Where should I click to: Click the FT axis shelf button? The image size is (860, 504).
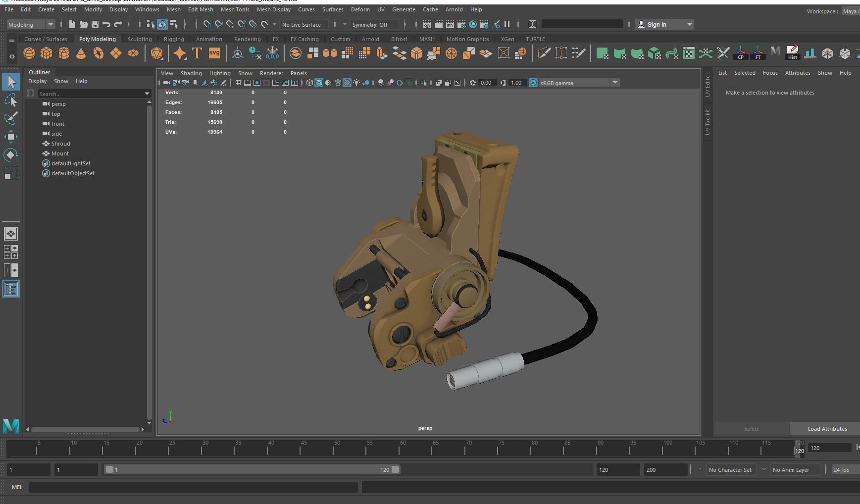[x=758, y=53]
